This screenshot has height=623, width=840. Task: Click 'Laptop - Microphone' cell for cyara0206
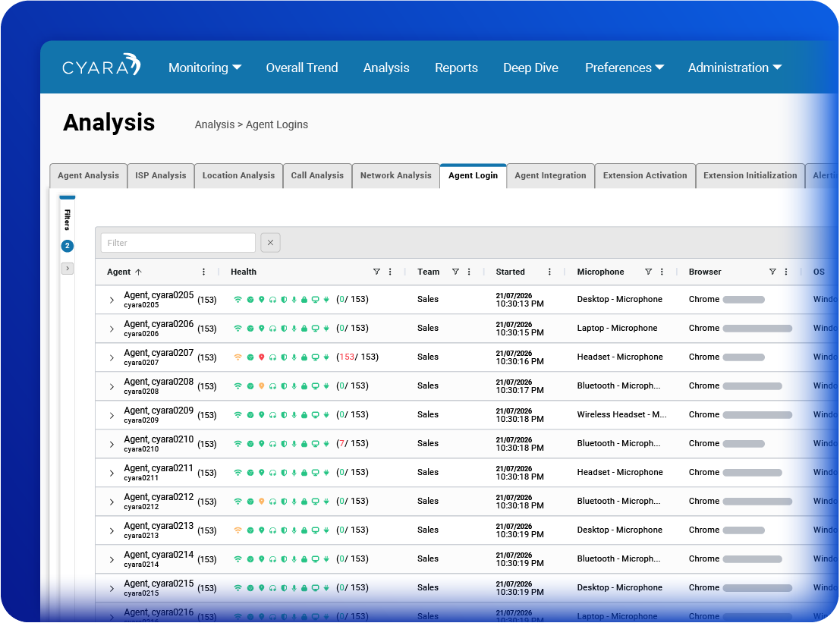[x=617, y=329]
